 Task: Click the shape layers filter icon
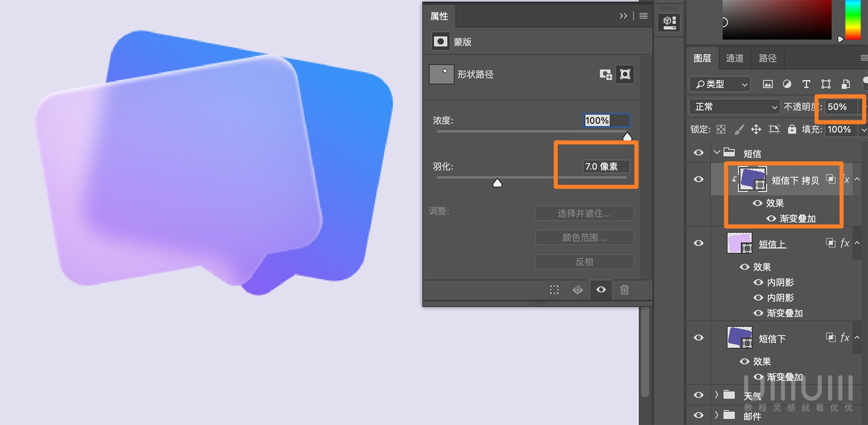pyautogui.click(x=826, y=84)
